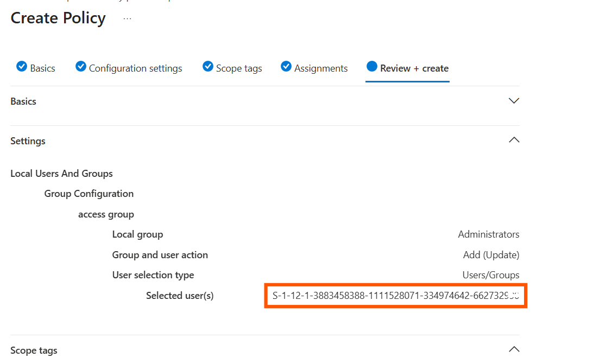Click the Selected user(s) label
612x364 pixels.
pos(180,296)
